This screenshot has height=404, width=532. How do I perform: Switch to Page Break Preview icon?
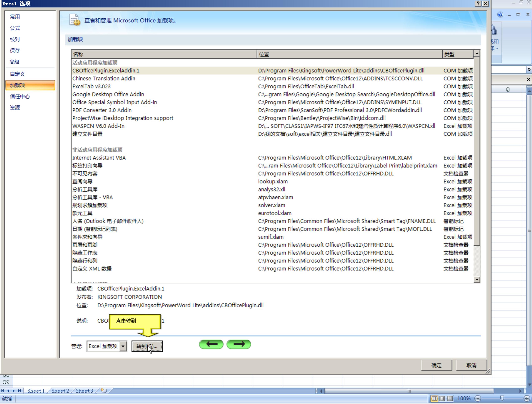coord(450,398)
